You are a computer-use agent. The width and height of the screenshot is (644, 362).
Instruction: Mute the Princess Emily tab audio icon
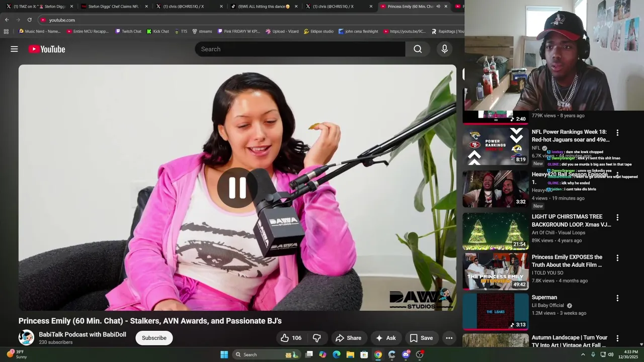click(x=438, y=7)
